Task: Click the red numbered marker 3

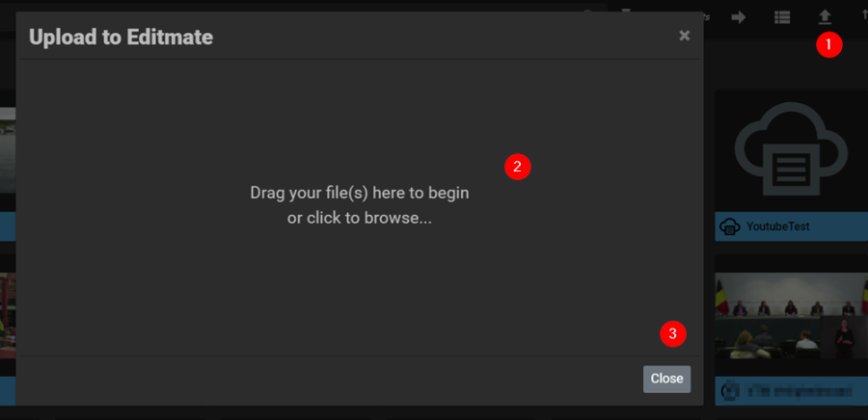Action: tap(672, 334)
